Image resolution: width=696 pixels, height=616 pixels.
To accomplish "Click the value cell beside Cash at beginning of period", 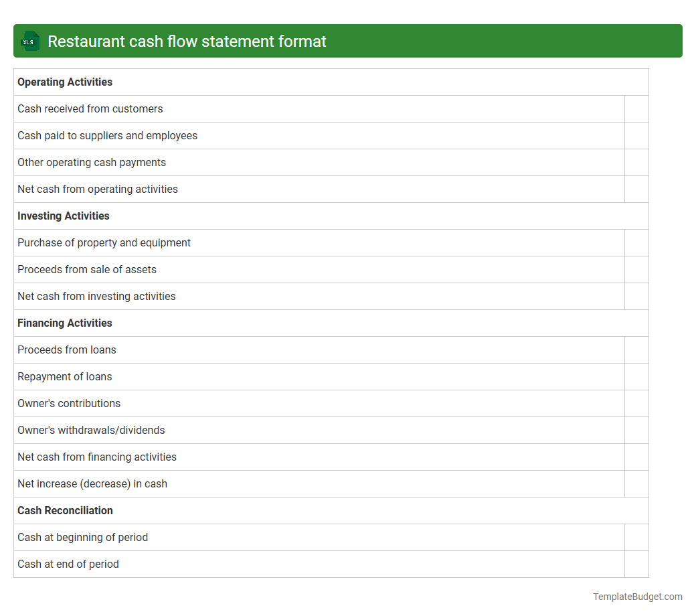I will click(636, 537).
